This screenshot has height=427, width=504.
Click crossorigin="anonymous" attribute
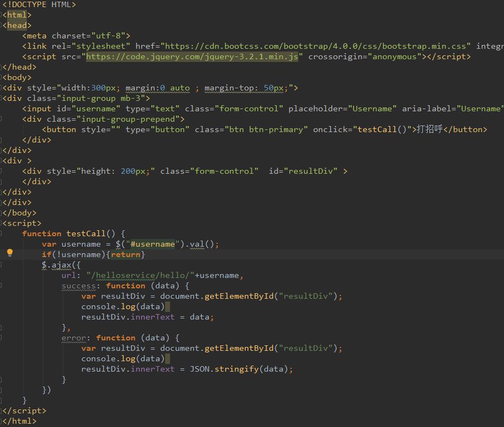pyautogui.click(x=365, y=56)
